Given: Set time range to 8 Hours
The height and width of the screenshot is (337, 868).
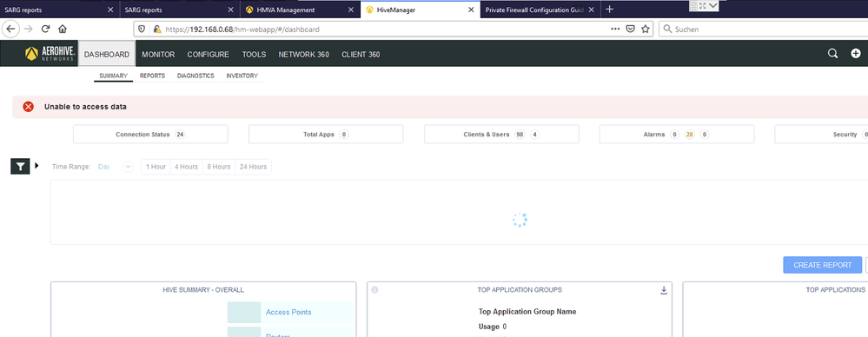Looking at the screenshot, I should pyautogui.click(x=219, y=167).
